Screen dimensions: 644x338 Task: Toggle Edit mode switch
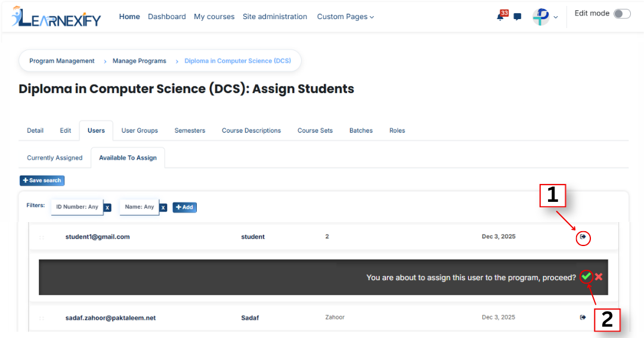pos(622,14)
